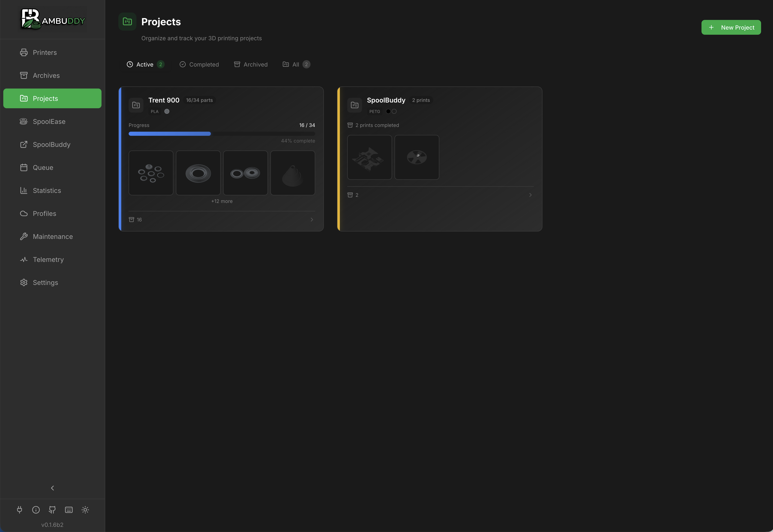Open the power plug icon in sidebar footer

click(x=20, y=510)
